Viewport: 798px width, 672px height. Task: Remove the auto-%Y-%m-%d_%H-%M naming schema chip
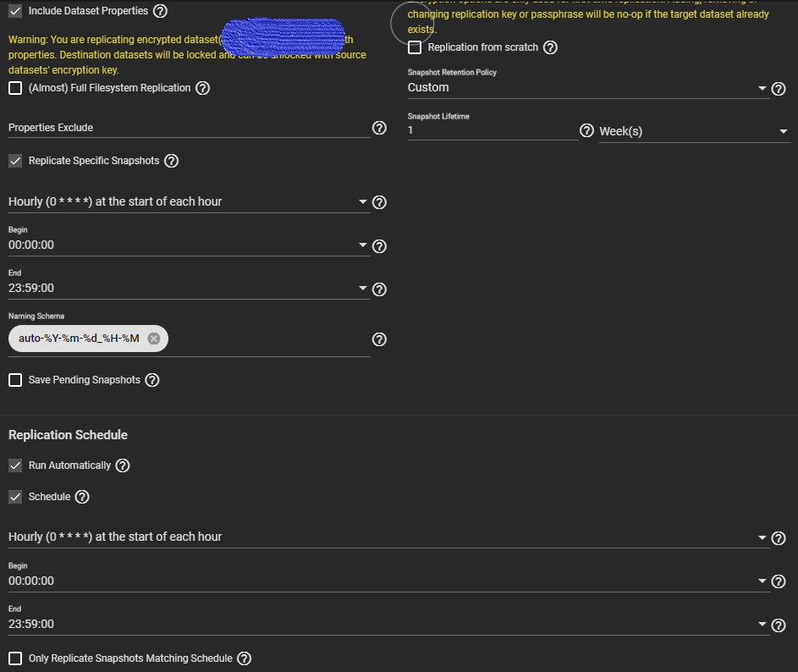(153, 339)
